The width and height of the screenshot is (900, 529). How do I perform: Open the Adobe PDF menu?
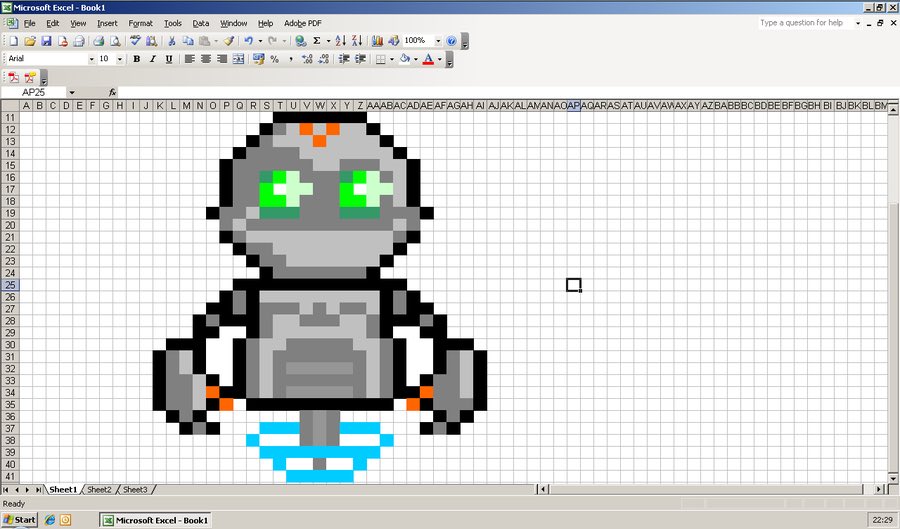(302, 23)
